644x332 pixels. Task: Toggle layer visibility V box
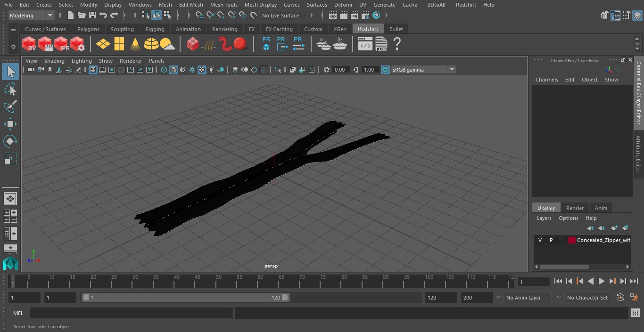540,240
